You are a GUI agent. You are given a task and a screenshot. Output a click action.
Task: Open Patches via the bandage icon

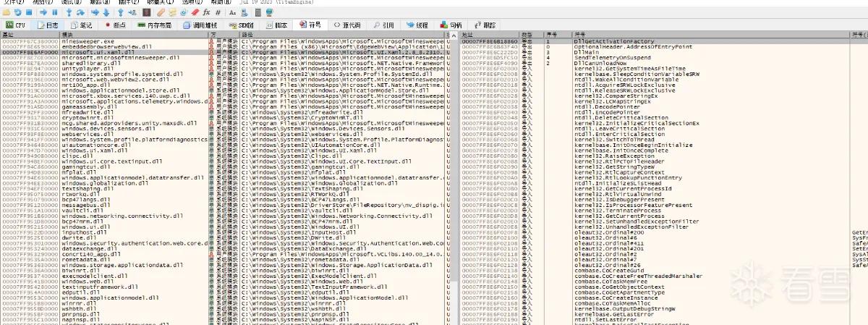(x=161, y=12)
